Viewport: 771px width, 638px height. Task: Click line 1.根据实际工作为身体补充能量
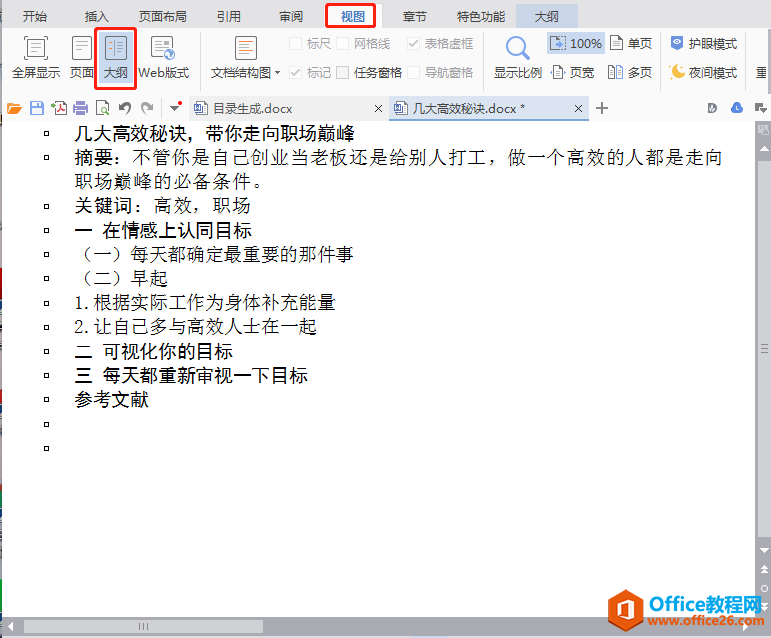tap(205, 303)
